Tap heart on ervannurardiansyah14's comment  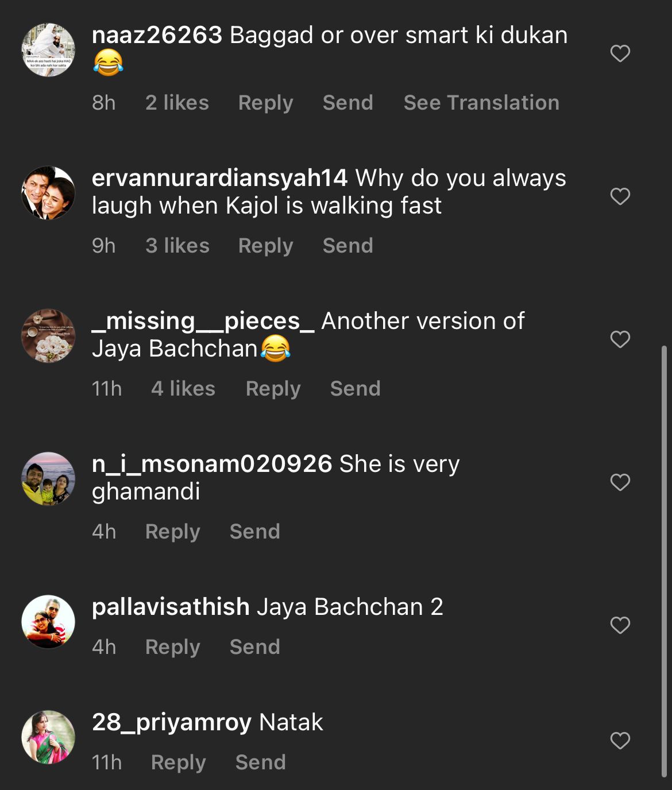620,196
